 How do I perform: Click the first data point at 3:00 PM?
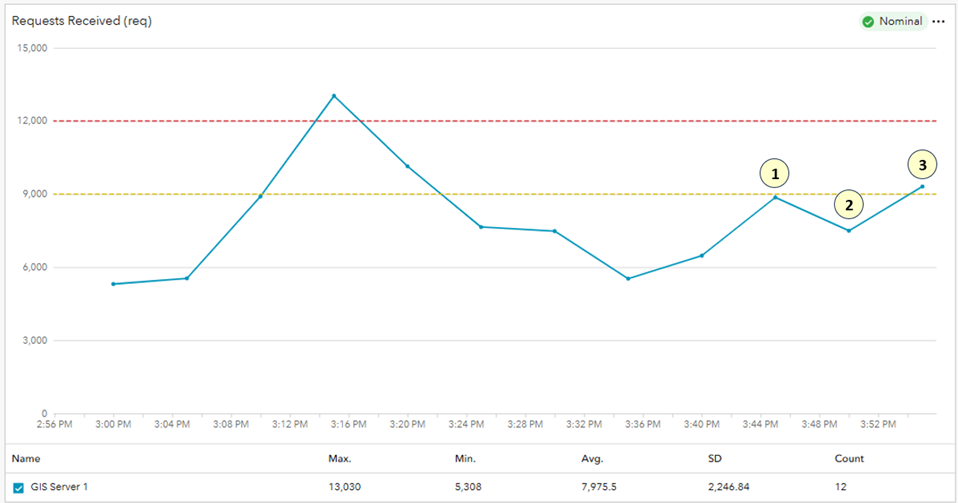point(113,284)
